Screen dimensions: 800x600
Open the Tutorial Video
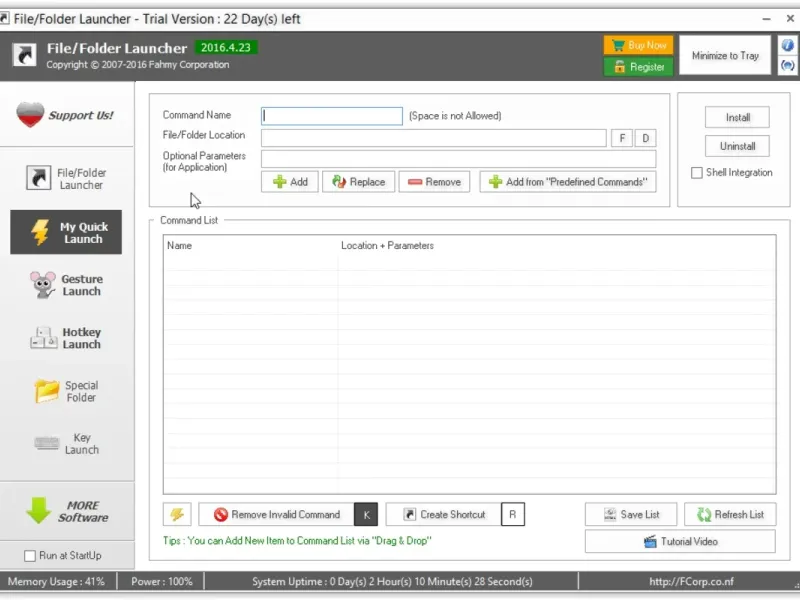pyautogui.click(x=680, y=541)
